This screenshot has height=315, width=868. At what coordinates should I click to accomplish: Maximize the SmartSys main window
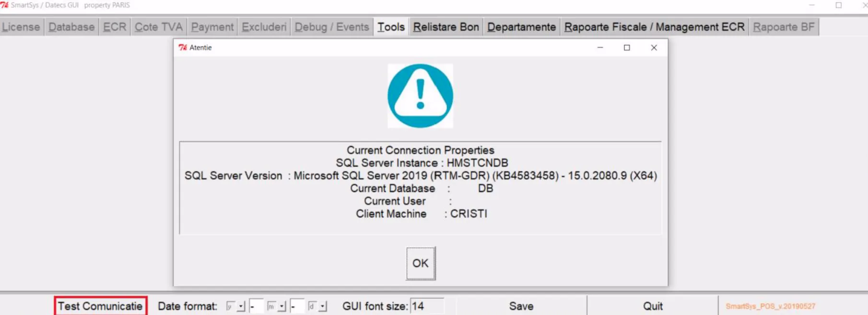coord(839,5)
